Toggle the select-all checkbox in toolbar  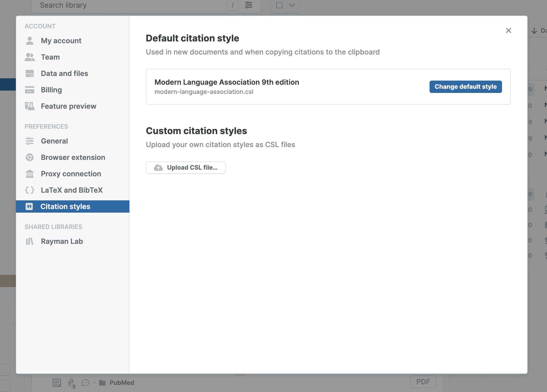click(x=279, y=5)
